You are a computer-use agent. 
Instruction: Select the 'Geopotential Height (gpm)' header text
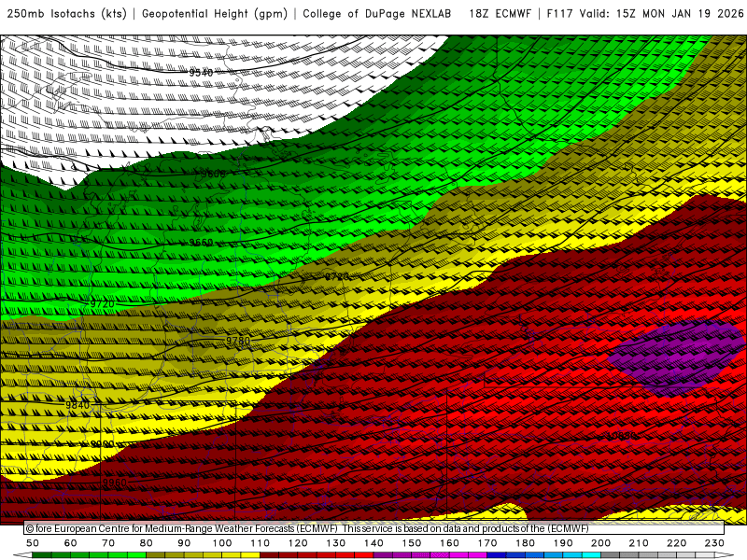click(215, 14)
